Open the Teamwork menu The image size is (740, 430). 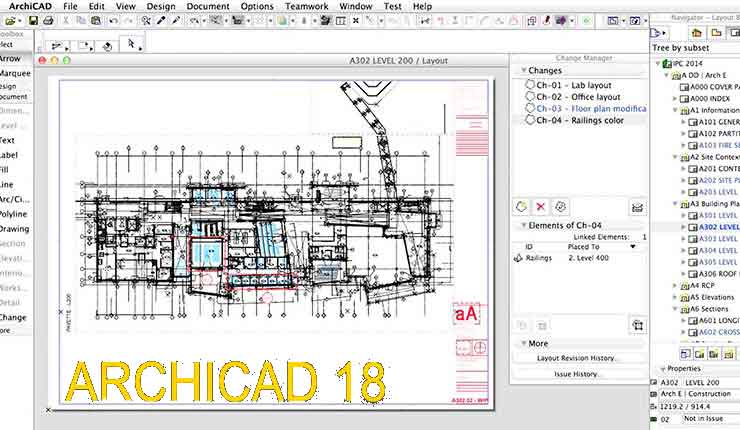(x=306, y=6)
